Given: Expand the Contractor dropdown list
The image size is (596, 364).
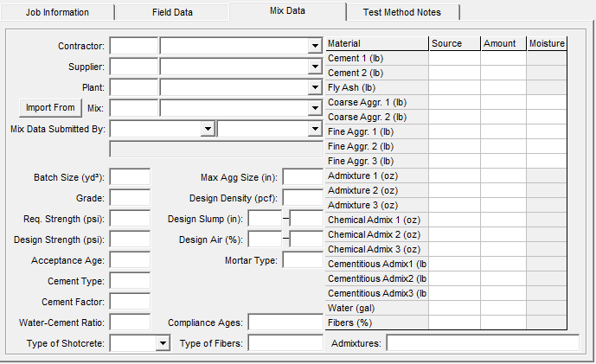Looking at the screenshot, I should pos(315,46).
